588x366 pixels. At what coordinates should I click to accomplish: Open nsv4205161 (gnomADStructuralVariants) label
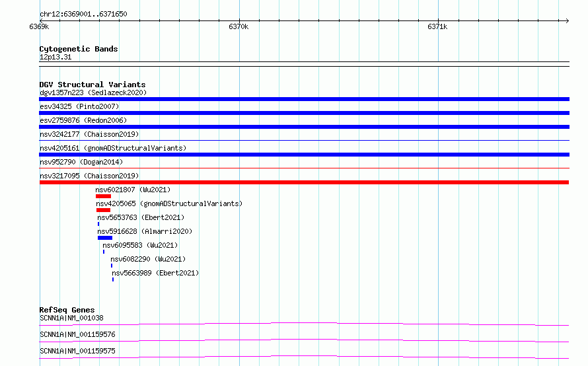click(113, 148)
